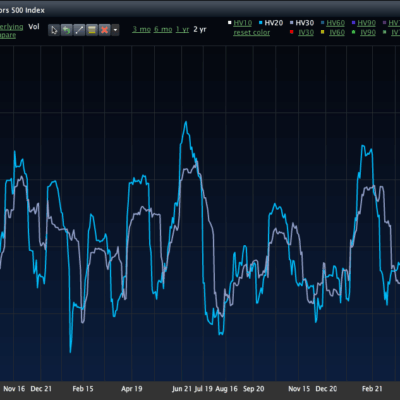Click the blue HV60 color swatch
Screen dimensions: 400x400
[x=323, y=23]
